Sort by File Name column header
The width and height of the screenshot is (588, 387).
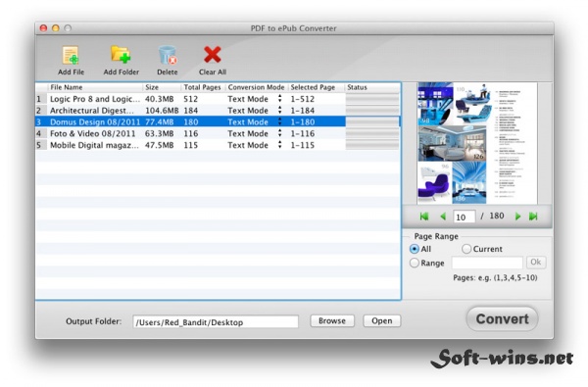(95, 87)
